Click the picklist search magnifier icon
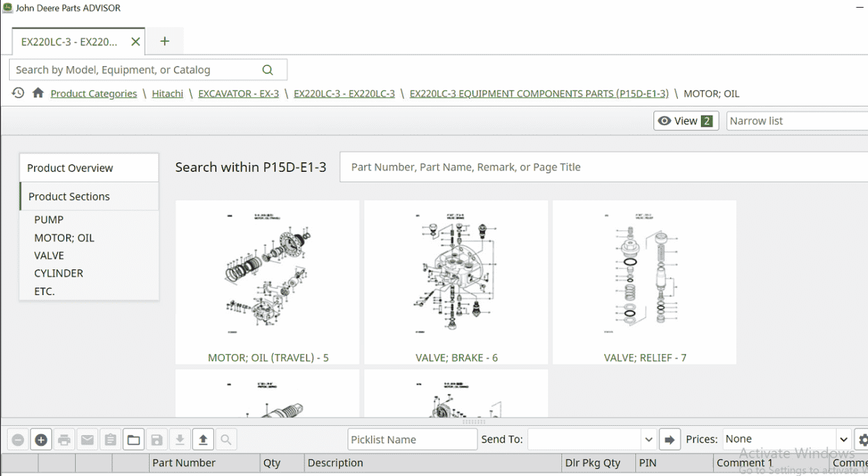This screenshot has height=476, width=868. [226, 440]
